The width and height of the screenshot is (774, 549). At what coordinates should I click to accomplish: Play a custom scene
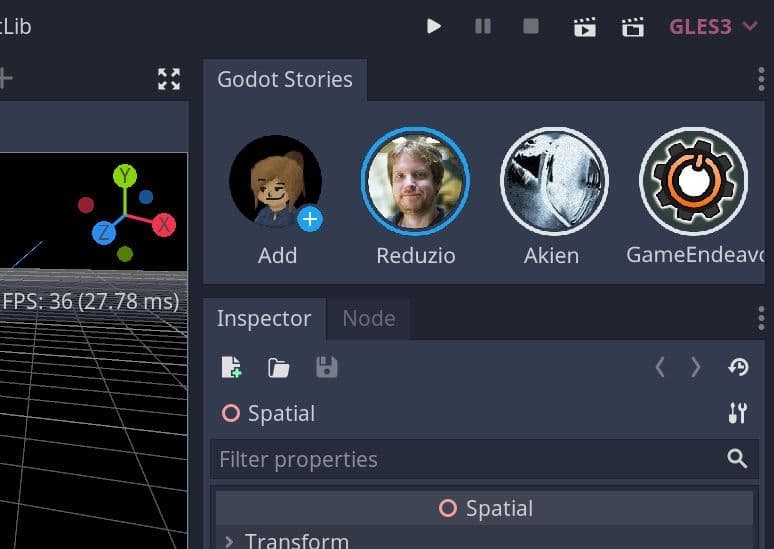click(x=633, y=27)
